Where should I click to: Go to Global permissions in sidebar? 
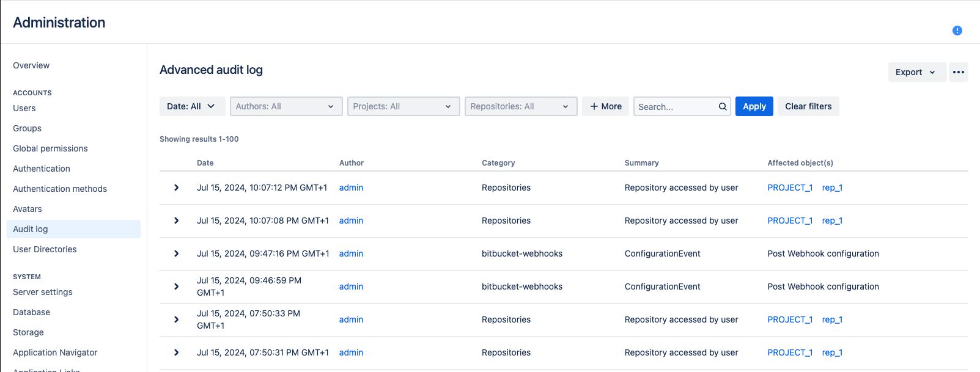[x=50, y=148]
